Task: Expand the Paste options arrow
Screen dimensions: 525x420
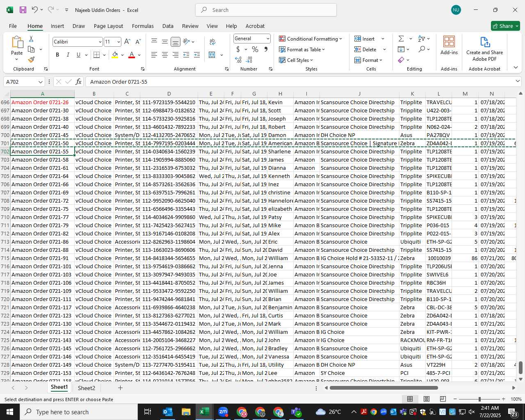Action: (16, 59)
